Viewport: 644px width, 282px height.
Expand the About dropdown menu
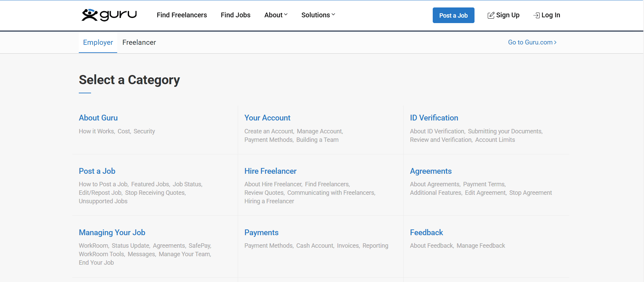point(276,15)
